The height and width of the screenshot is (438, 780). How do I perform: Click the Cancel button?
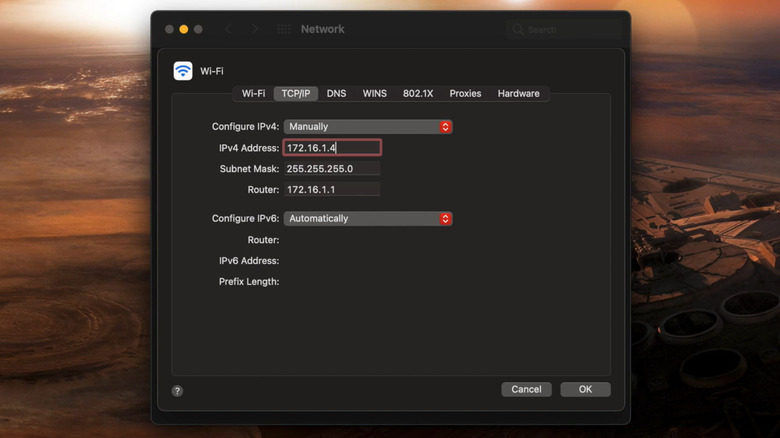coord(526,389)
